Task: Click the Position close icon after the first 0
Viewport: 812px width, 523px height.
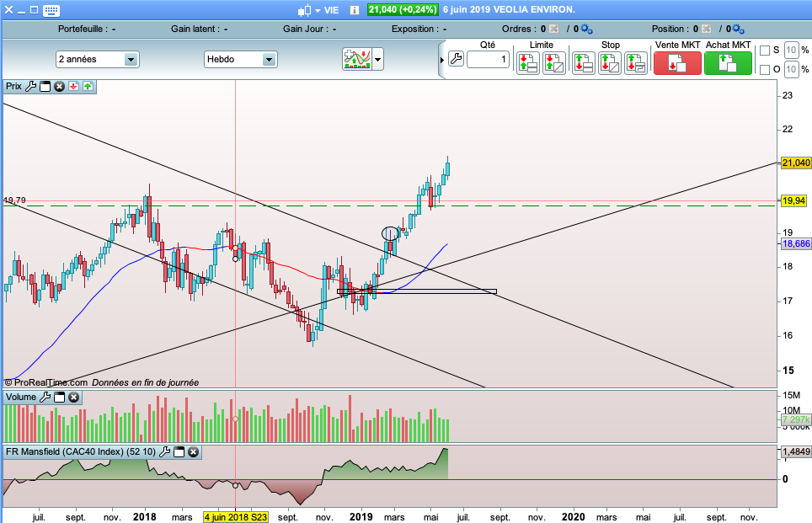Action: pos(706,29)
